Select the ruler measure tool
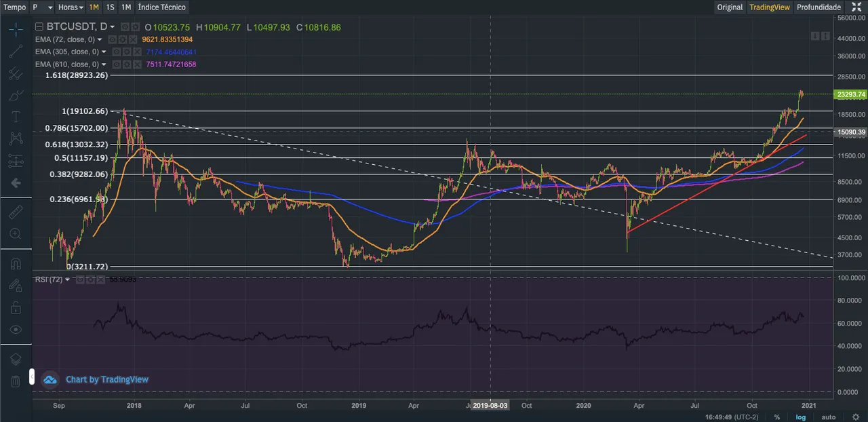Viewport: 868px width, 422px height. (16, 212)
